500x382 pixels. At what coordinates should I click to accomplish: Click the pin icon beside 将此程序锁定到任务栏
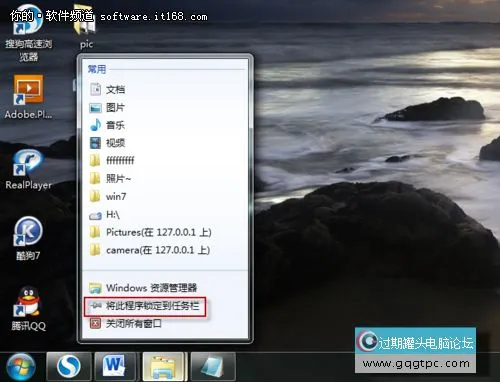(96, 305)
